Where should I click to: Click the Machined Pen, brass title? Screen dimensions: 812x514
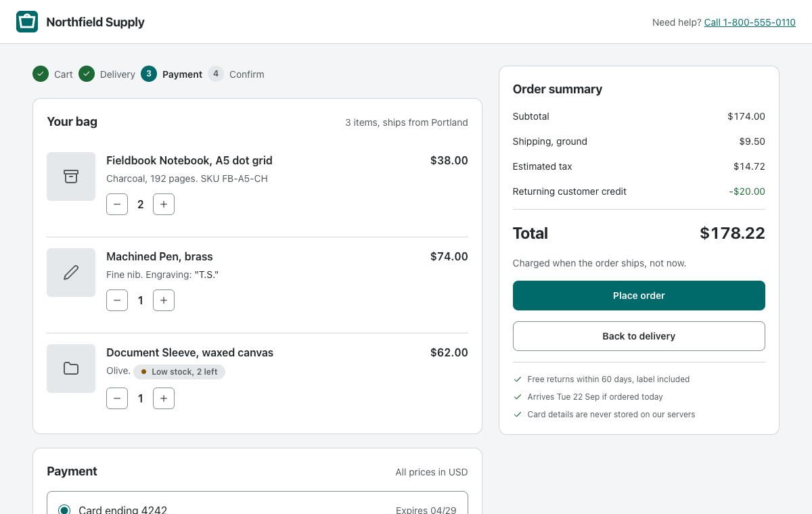pyautogui.click(x=160, y=256)
